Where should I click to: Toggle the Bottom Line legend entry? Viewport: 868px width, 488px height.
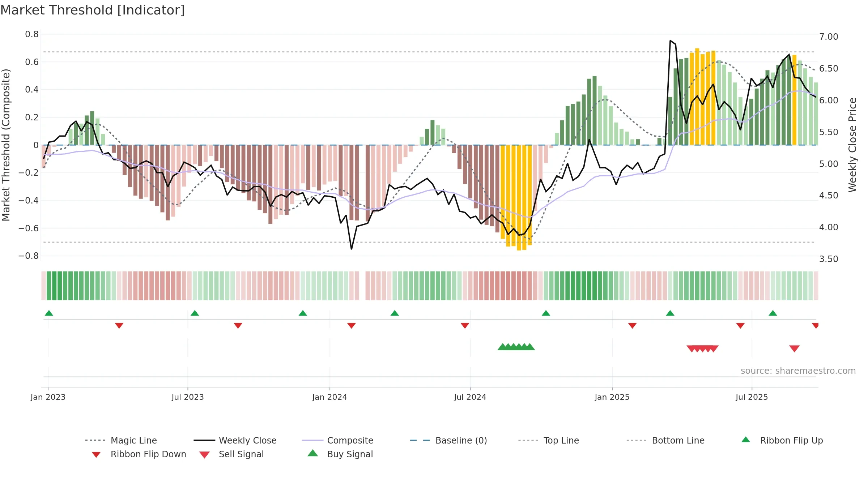pos(665,440)
